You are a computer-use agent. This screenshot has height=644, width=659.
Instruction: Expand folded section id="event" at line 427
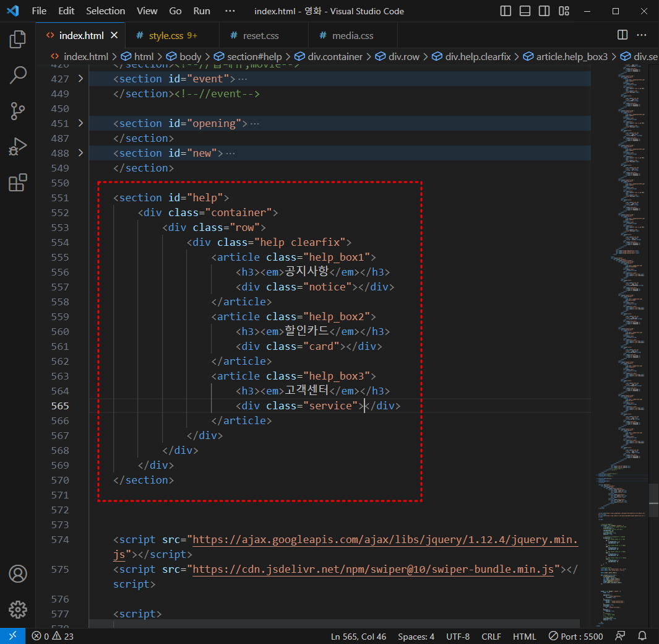coord(80,79)
